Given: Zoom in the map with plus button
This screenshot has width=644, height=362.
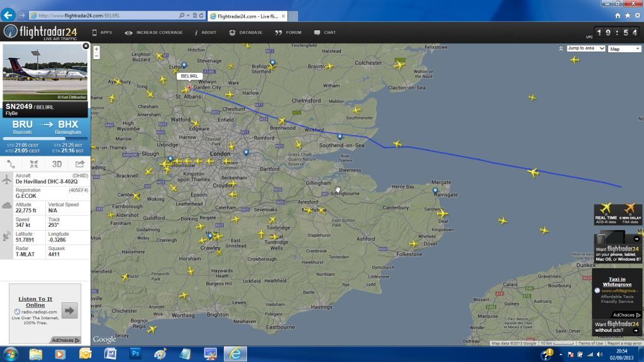Looking at the screenshot, I should [x=96, y=49].
